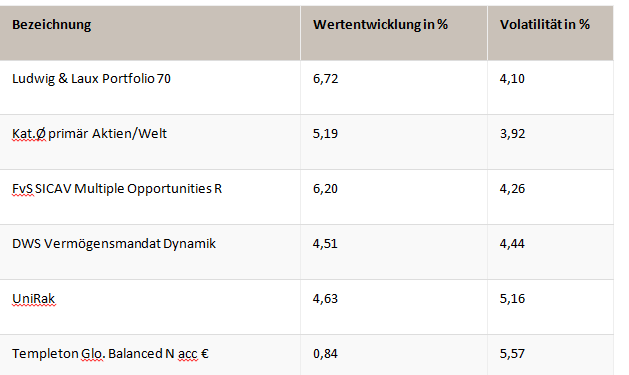Select the volatility value 4,26

coord(512,189)
